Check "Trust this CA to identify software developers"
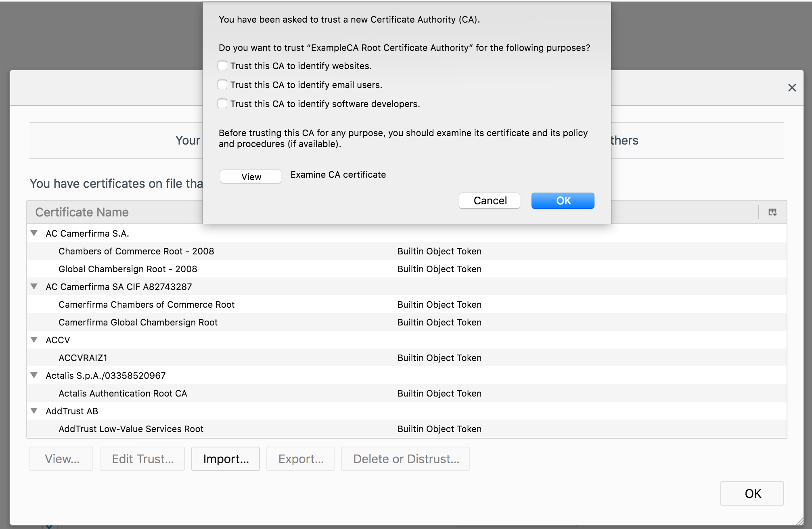Screen dimensions: 812x529 coord(222,103)
